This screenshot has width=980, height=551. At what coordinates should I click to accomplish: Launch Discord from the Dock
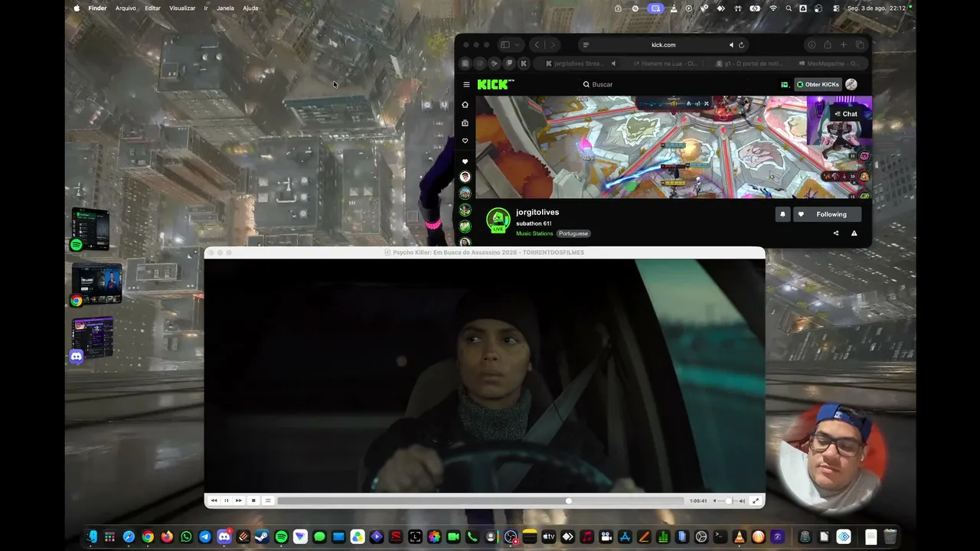[x=224, y=537]
